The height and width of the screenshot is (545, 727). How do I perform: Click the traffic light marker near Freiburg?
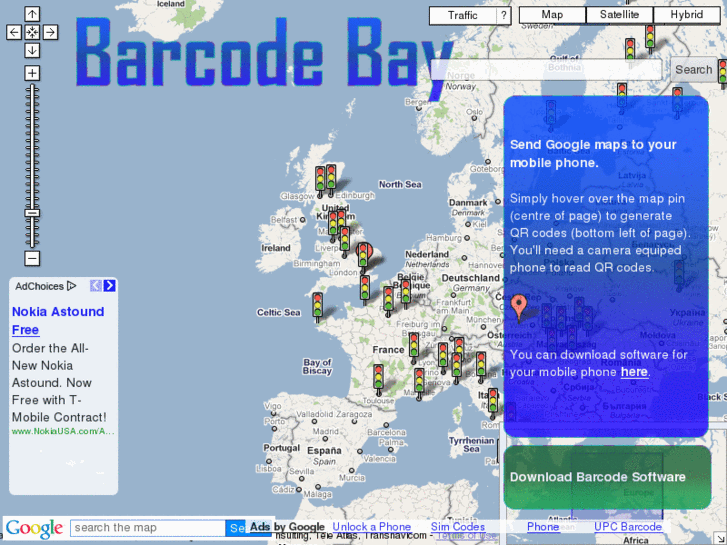[414, 347]
